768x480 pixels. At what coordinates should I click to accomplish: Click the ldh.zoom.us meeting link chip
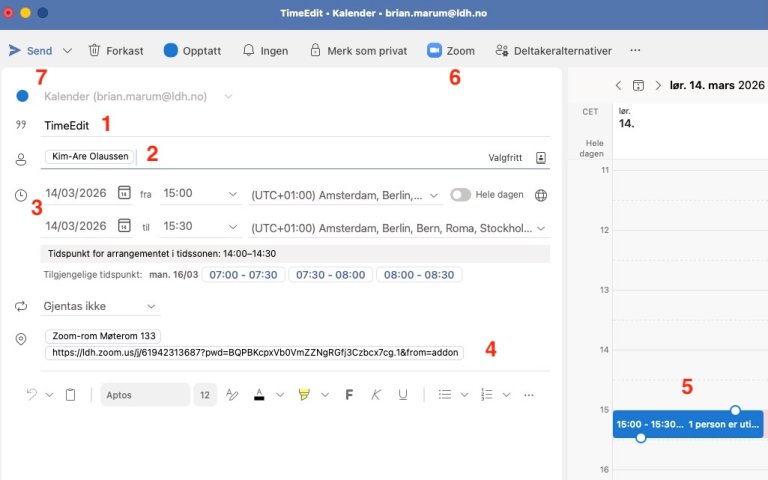coord(255,353)
